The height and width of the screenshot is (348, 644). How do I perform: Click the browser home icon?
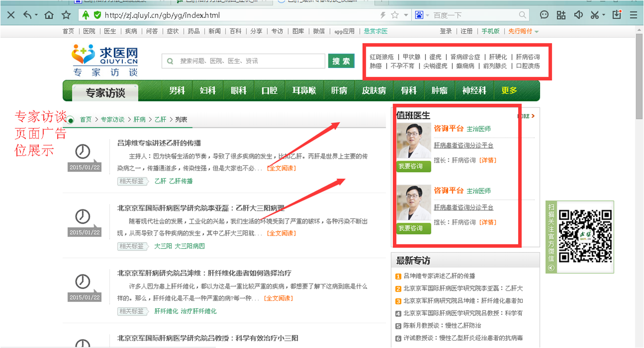49,15
